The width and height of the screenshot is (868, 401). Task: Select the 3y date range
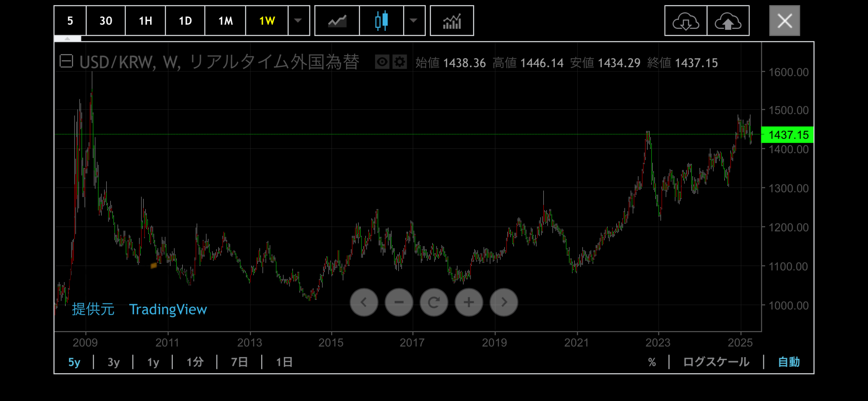pyautogui.click(x=113, y=362)
